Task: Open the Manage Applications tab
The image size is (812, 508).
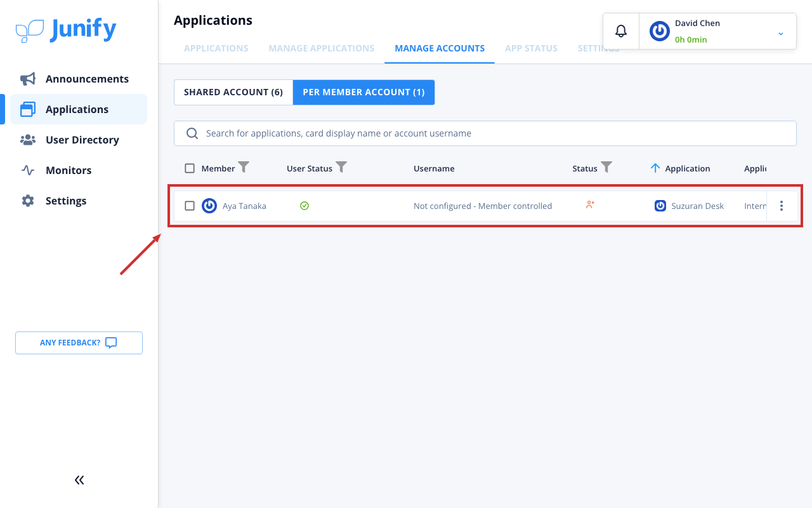Action: pos(322,48)
